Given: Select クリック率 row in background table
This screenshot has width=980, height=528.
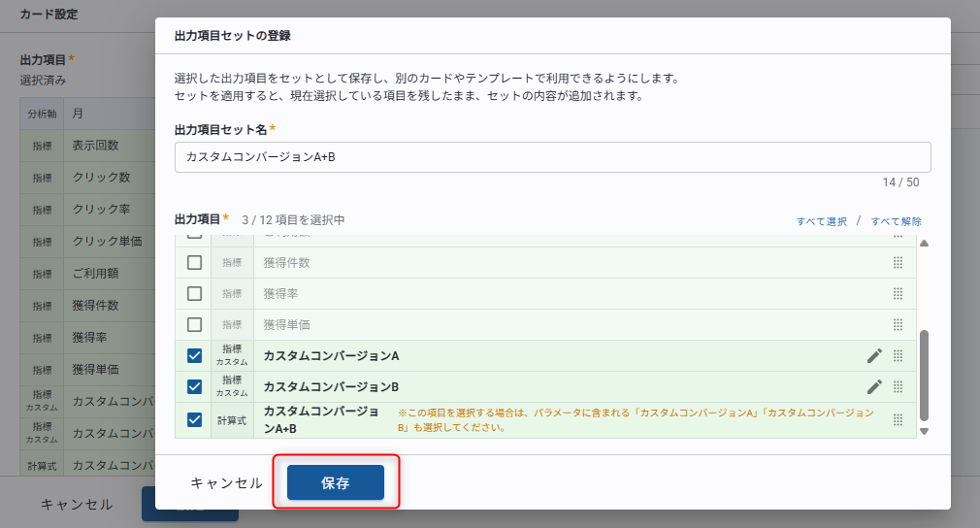Looking at the screenshot, I should [87, 210].
